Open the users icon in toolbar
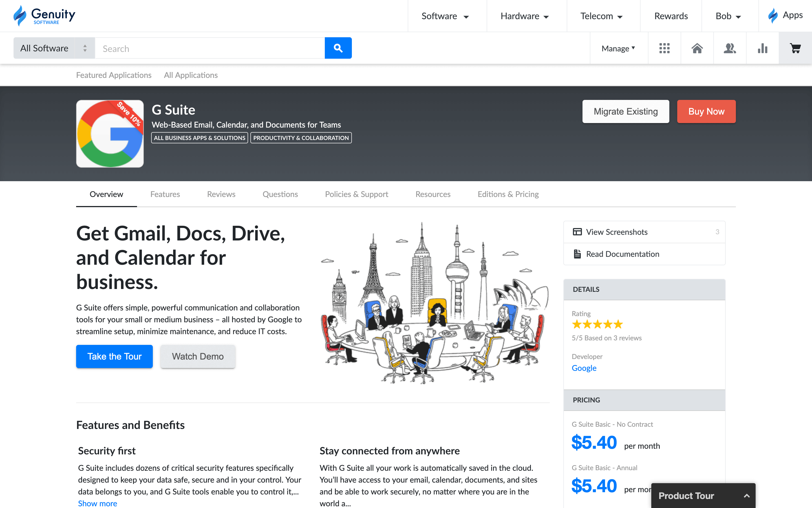Image resolution: width=812 pixels, height=508 pixels. pos(730,48)
